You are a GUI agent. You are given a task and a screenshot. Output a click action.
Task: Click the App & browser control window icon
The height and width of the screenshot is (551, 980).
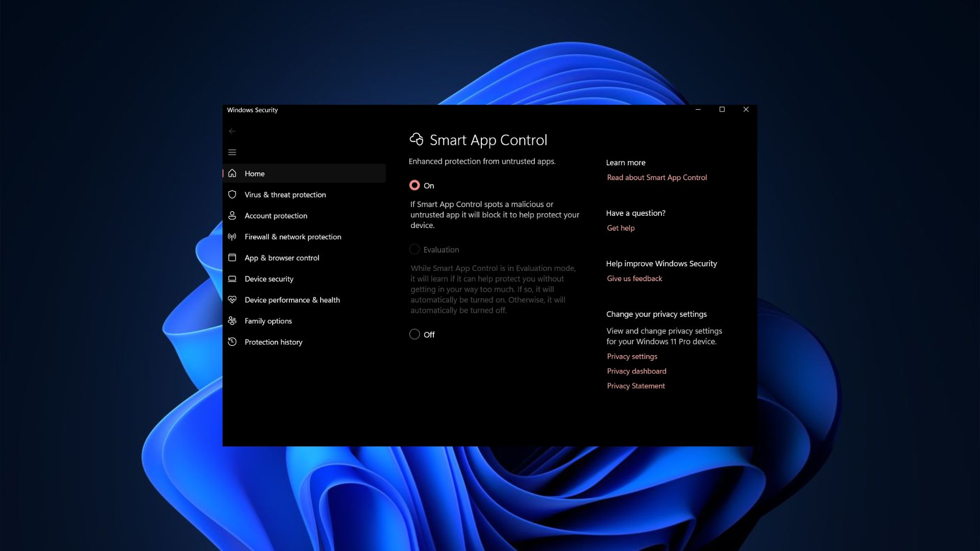coord(232,258)
